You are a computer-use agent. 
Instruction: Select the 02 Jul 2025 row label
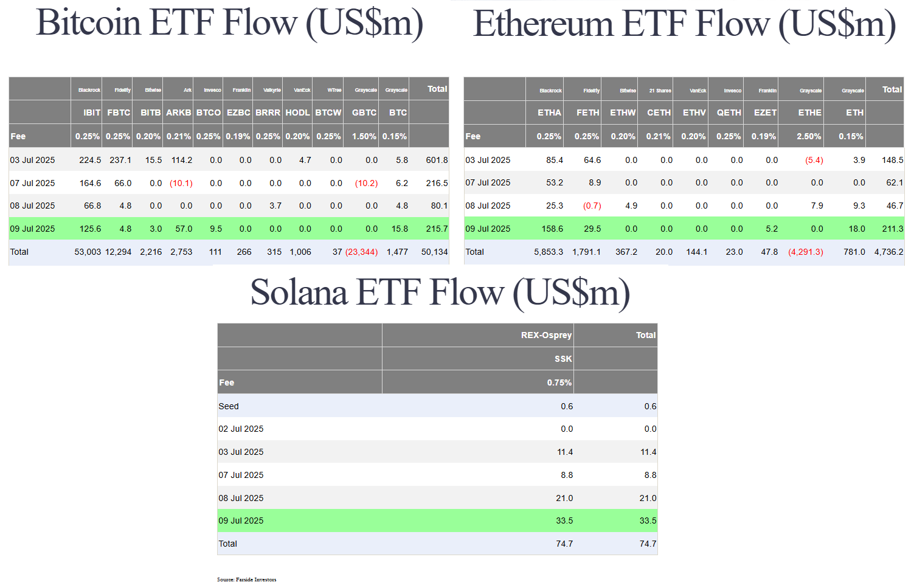click(x=241, y=429)
